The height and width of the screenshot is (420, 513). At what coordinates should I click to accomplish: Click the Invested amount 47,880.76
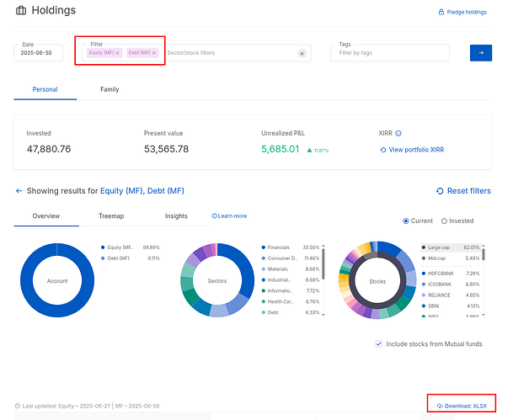point(49,149)
